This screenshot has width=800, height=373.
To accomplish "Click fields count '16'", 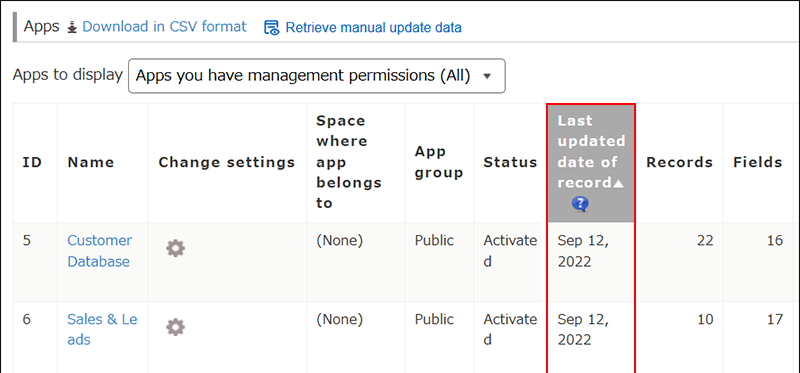I will pyautogui.click(x=774, y=240).
